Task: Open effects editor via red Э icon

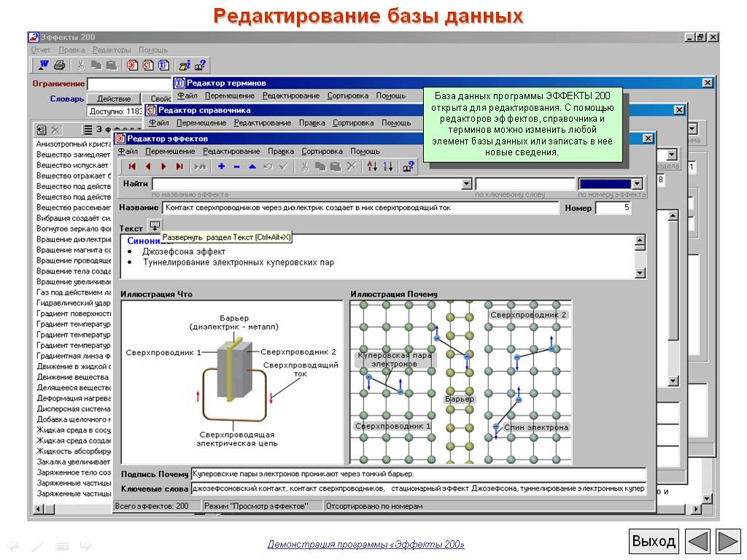Action: [133, 65]
